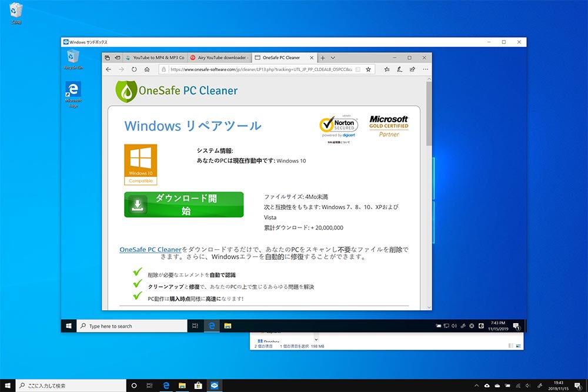
Task: Set these Edge tabs aside
Action: (x=118, y=58)
